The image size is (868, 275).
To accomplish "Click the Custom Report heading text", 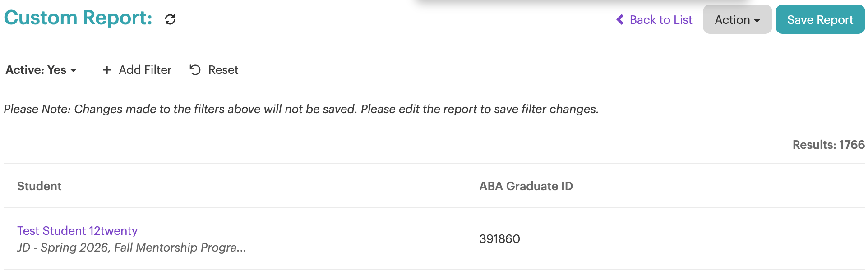I will (78, 18).
